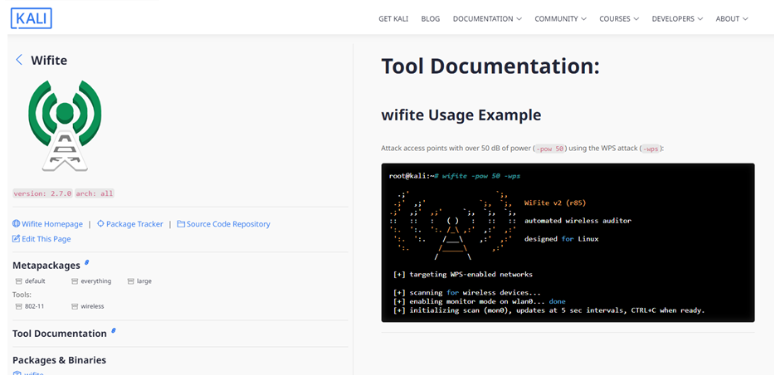Click the Wifite title in the sidebar
The image size is (774, 375).
pos(49,61)
